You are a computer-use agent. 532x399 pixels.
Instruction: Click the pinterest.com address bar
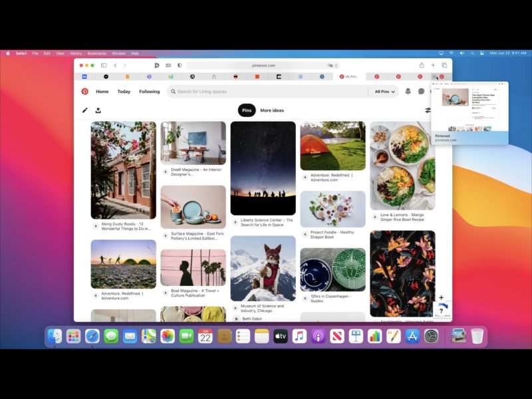click(263, 65)
